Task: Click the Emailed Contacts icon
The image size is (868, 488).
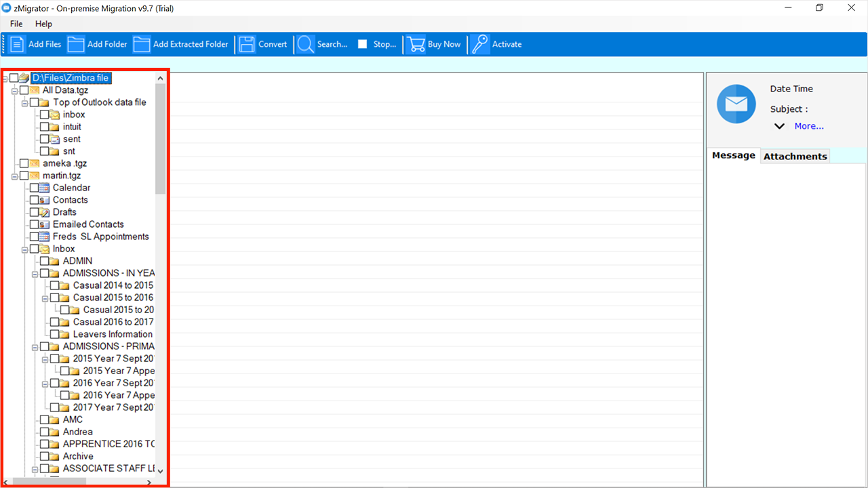Action: tap(45, 224)
